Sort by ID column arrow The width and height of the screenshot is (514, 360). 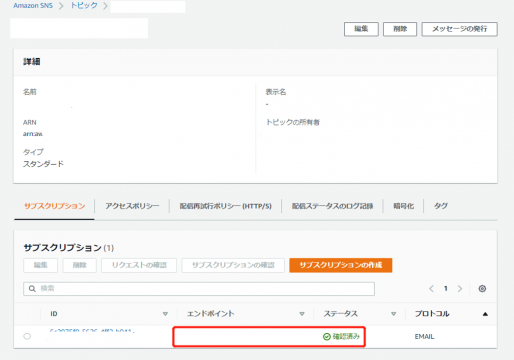click(165, 314)
